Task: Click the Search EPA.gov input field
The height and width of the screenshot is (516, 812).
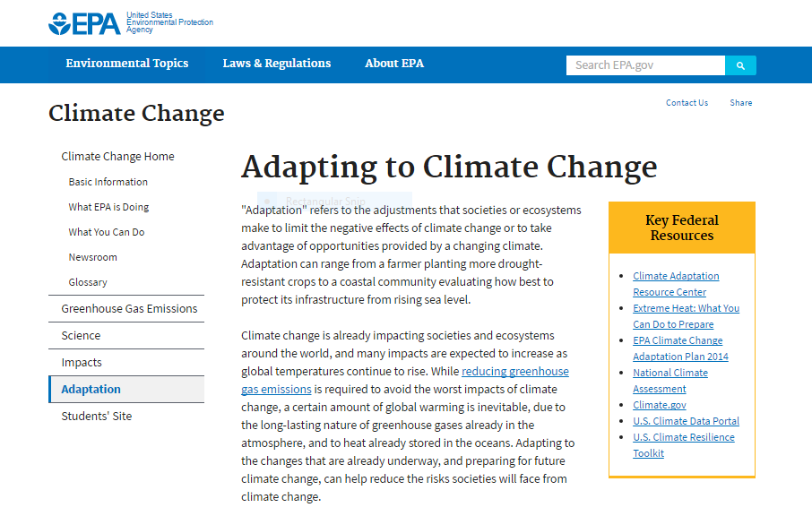Action: click(x=645, y=65)
